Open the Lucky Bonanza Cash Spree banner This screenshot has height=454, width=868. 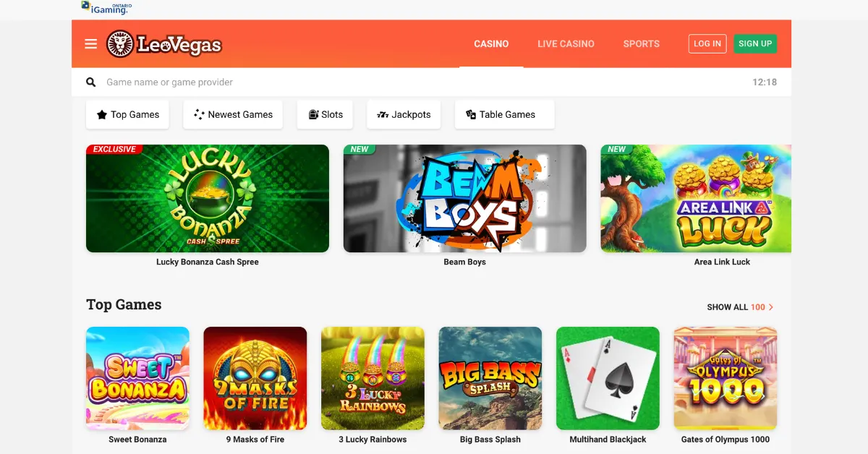[208, 199]
